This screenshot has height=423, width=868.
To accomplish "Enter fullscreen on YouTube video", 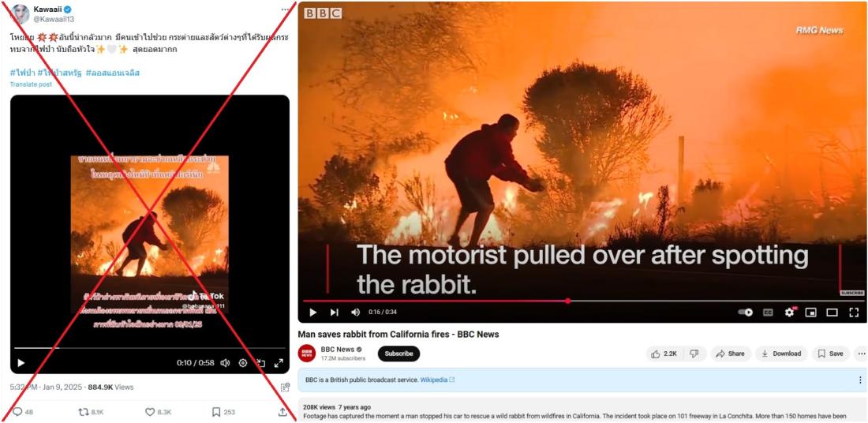I will tap(854, 313).
